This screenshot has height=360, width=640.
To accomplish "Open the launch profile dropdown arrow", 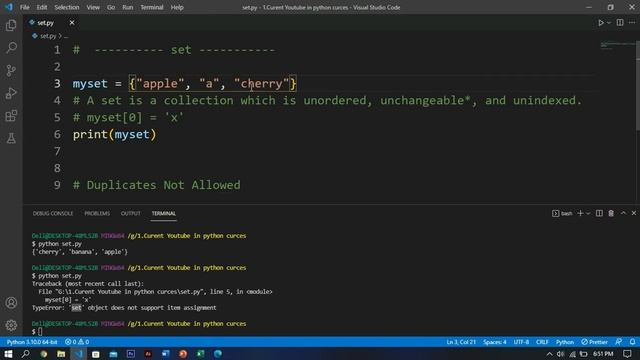I will click(588, 213).
